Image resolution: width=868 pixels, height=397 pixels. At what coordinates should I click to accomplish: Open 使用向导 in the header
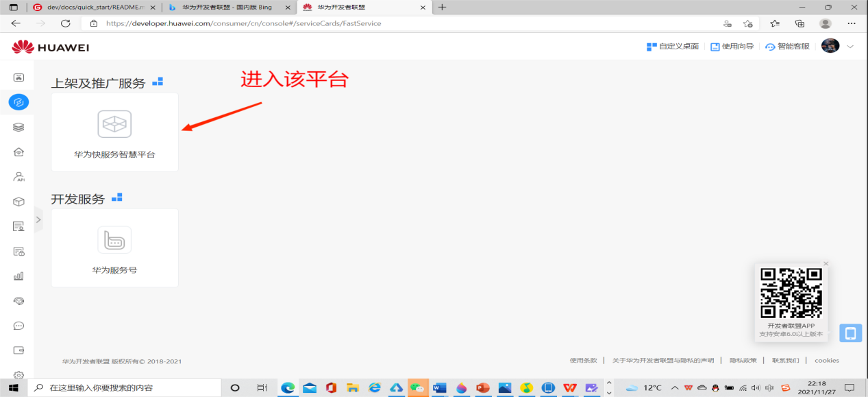pos(732,47)
